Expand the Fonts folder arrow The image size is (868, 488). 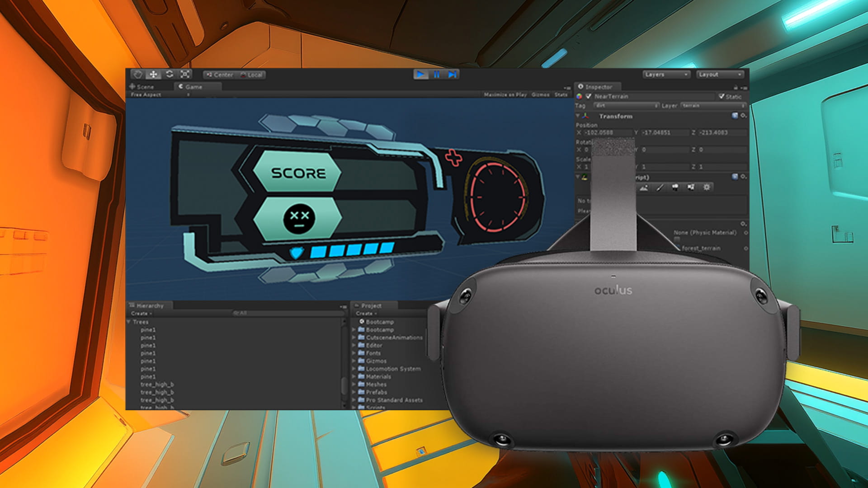pyautogui.click(x=354, y=353)
